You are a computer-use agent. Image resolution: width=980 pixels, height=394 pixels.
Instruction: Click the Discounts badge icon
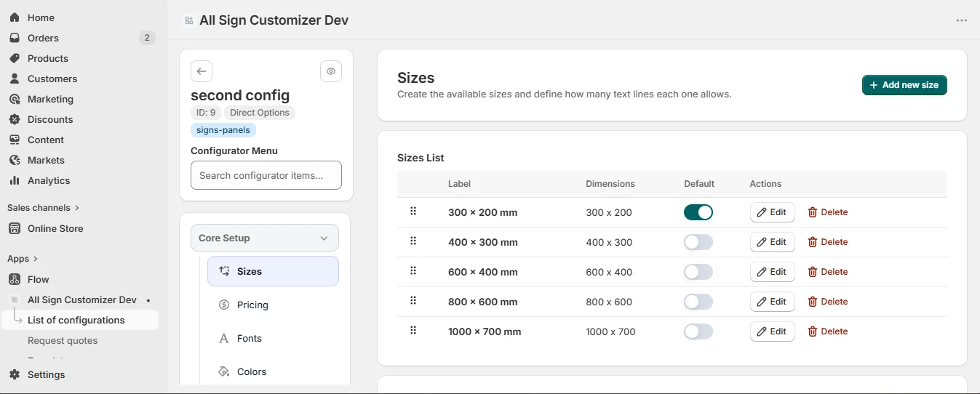pyautogui.click(x=15, y=119)
